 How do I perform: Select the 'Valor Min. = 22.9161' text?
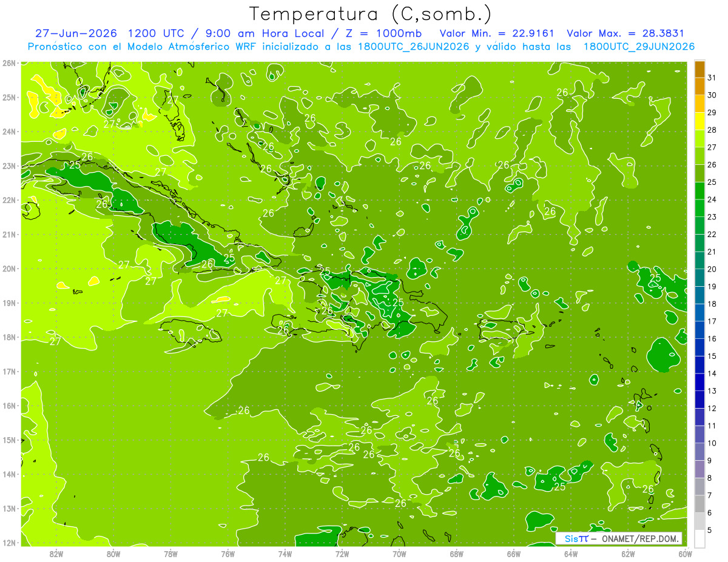498,33
